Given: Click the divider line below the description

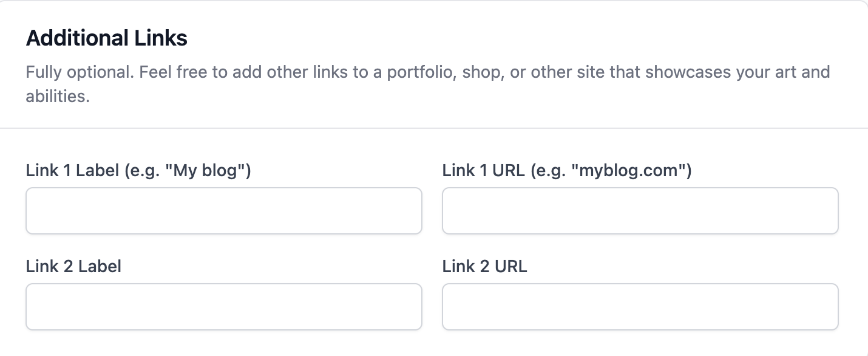Looking at the screenshot, I should [x=434, y=128].
